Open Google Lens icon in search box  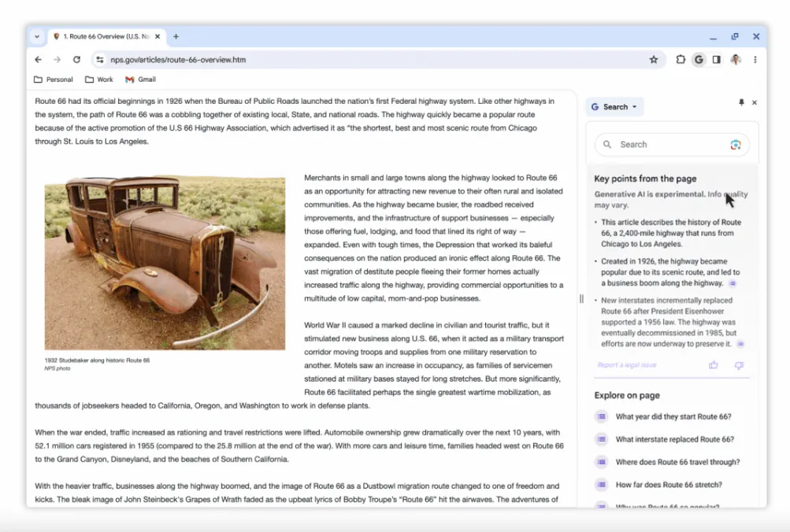[x=735, y=145]
